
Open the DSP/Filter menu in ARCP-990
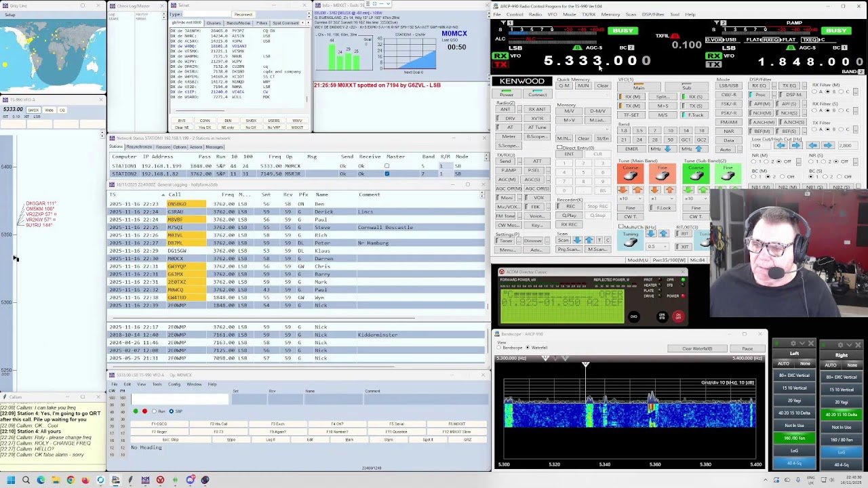click(653, 14)
